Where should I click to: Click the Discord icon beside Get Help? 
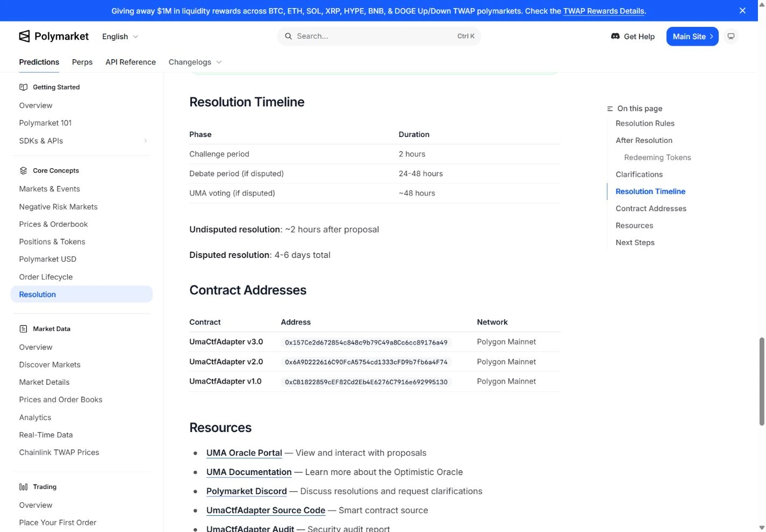pos(615,36)
